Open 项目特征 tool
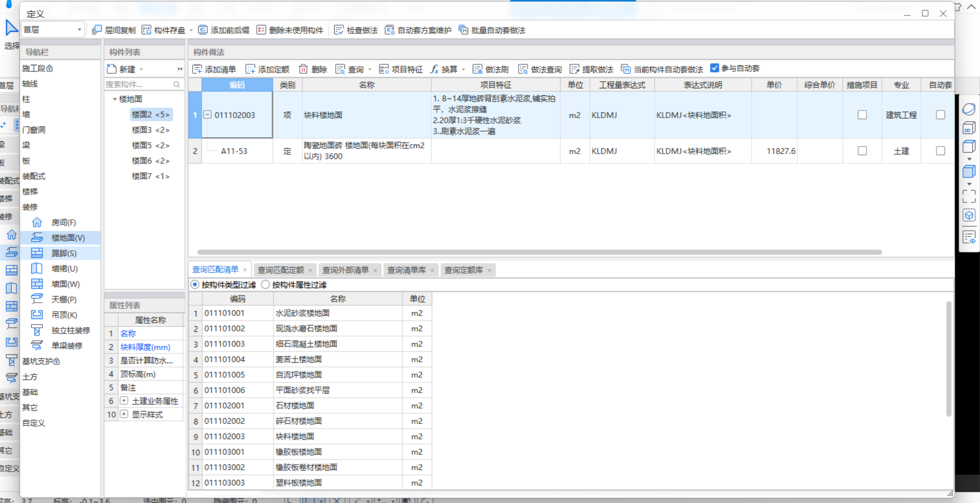Screen dimensions: 980x503 401,69
